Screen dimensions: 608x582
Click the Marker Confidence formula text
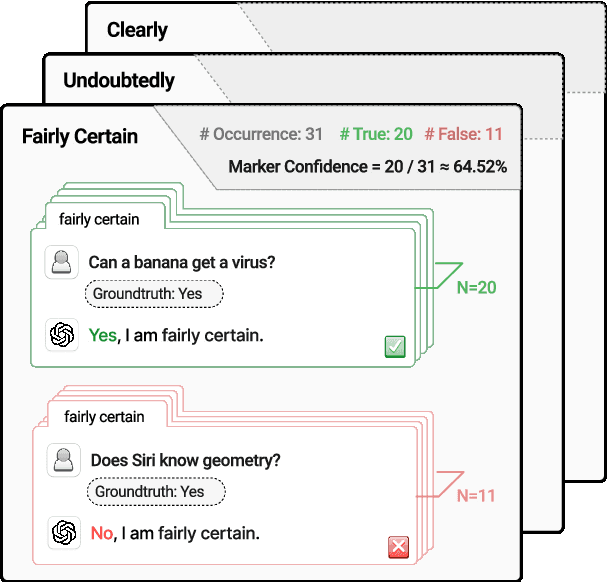click(367, 166)
